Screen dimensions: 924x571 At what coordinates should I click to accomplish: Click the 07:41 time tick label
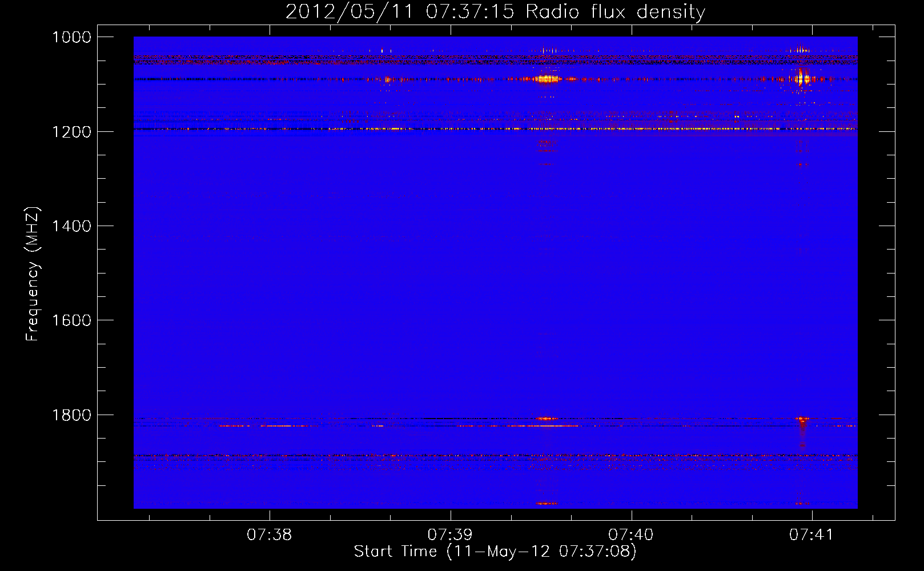click(811, 535)
